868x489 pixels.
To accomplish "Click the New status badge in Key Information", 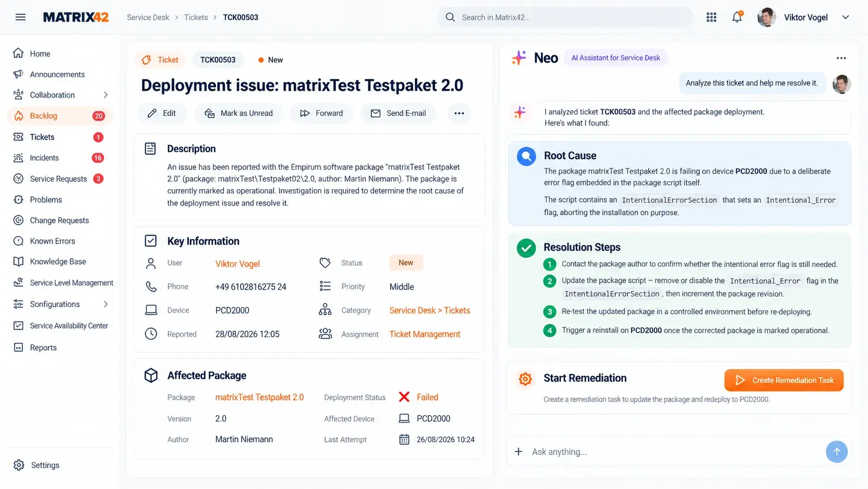I will (x=406, y=263).
